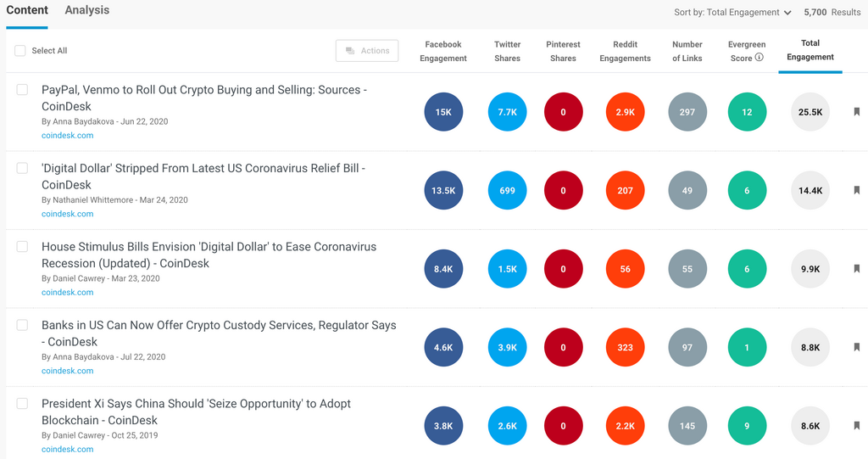868x459 pixels.
Task: Bookmark the PayPal, Venmo crypto article
Action: (857, 112)
